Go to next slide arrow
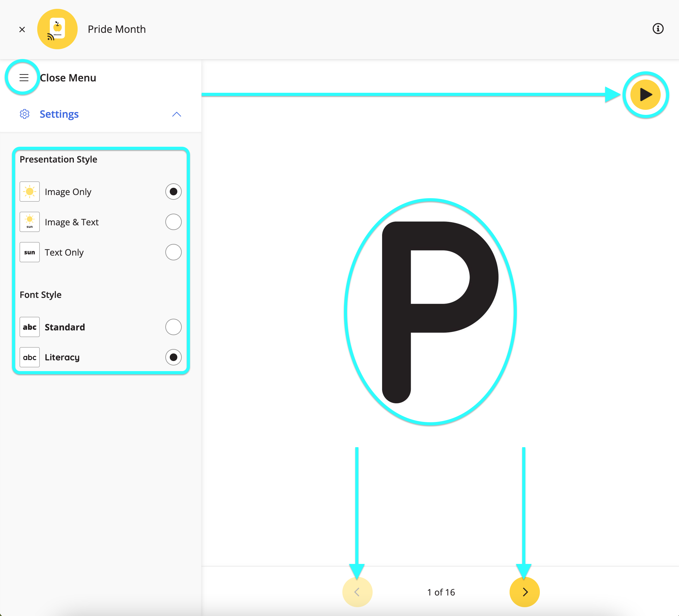The width and height of the screenshot is (679, 616). pyautogui.click(x=524, y=592)
